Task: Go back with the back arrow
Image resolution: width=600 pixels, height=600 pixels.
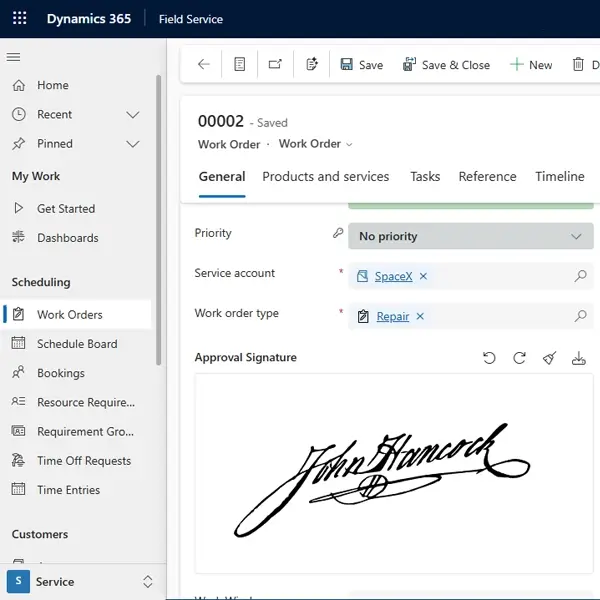Action: tap(204, 64)
